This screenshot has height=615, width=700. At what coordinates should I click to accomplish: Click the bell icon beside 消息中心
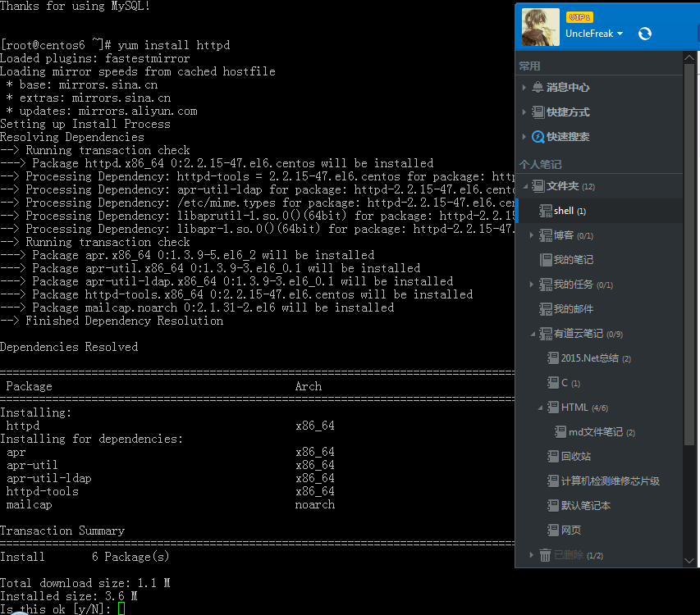pos(538,87)
